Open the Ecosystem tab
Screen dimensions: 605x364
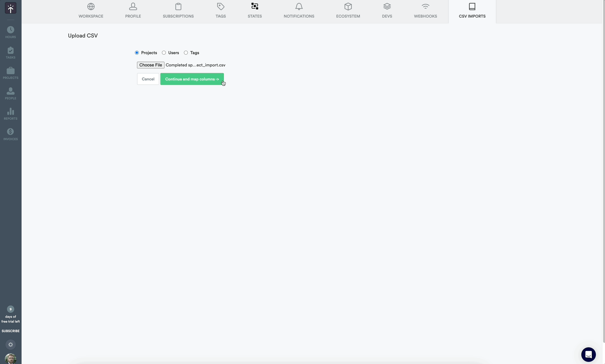348,11
